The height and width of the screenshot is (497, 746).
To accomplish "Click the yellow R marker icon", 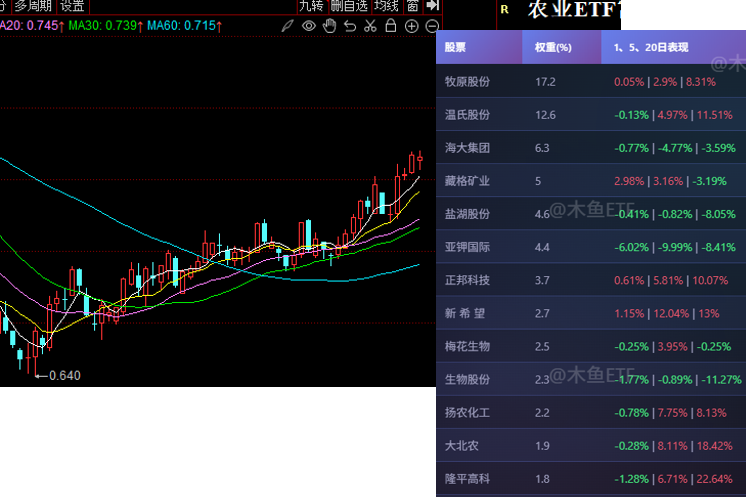I will click(x=504, y=10).
